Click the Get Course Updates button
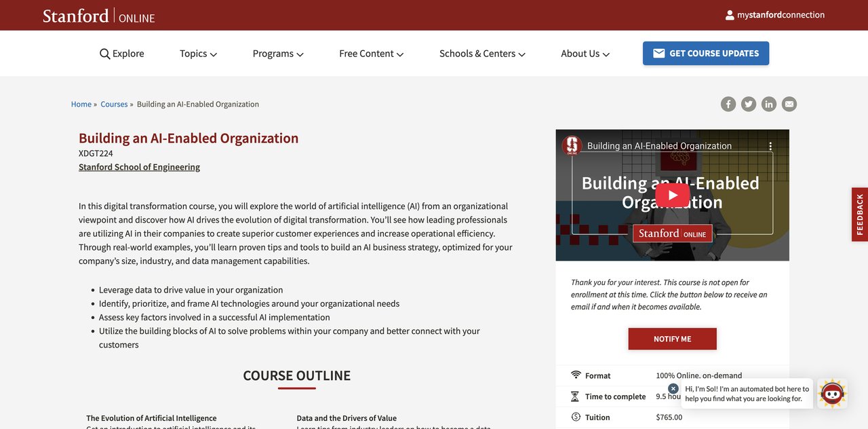The height and width of the screenshot is (429, 868). coord(706,54)
